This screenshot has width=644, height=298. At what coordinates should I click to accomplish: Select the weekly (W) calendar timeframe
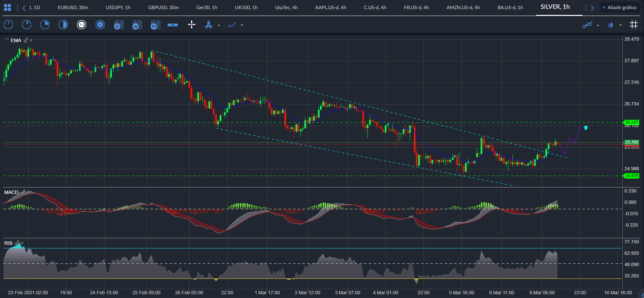click(x=137, y=25)
